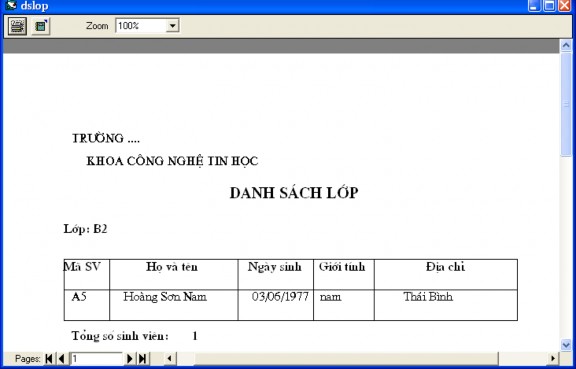Go to next page arrow
The height and width of the screenshot is (369, 576).
pyautogui.click(x=129, y=359)
